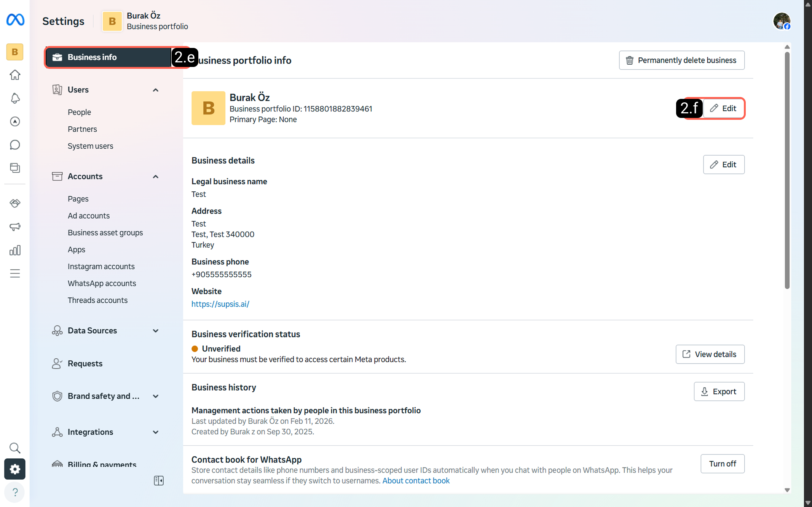The image size is (812, 507).
Task: Open the handshake icon in left rail
Action: point(15,203)
